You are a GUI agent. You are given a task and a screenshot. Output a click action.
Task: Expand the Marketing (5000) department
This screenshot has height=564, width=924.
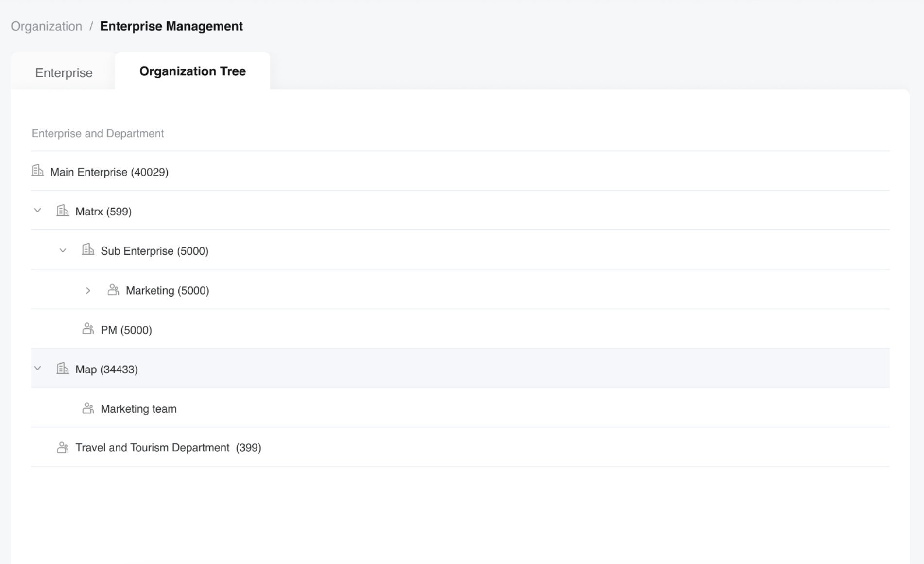(88, 290)
